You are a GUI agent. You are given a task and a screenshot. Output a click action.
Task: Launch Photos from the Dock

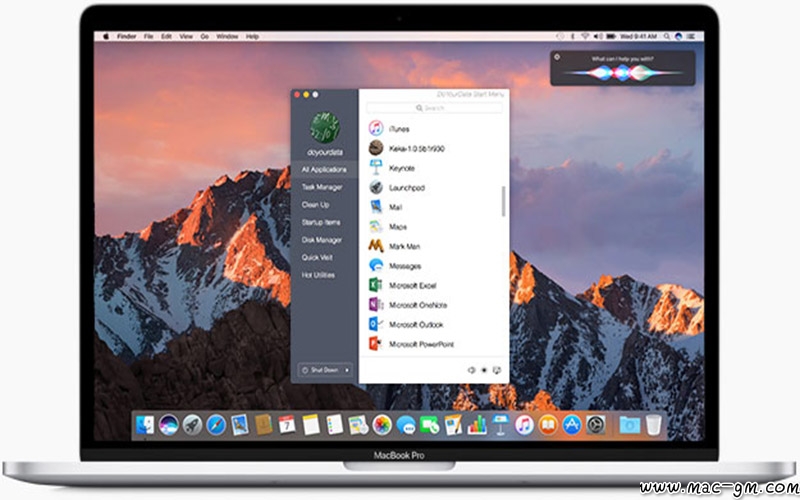point(382,424)
